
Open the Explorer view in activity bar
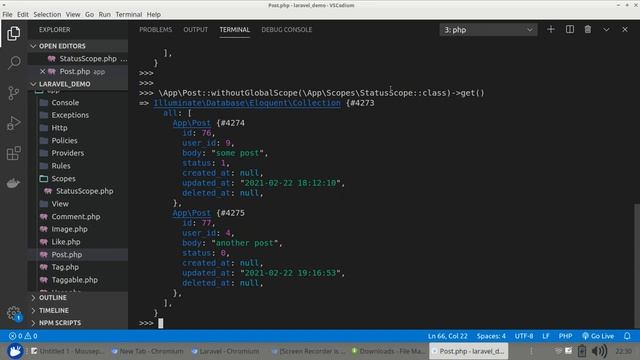(x=13, y=33)
